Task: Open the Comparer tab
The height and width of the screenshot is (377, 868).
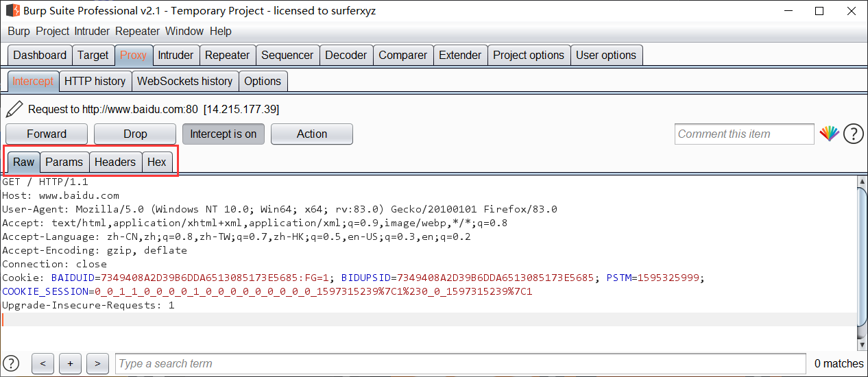Action: (402, 56)
